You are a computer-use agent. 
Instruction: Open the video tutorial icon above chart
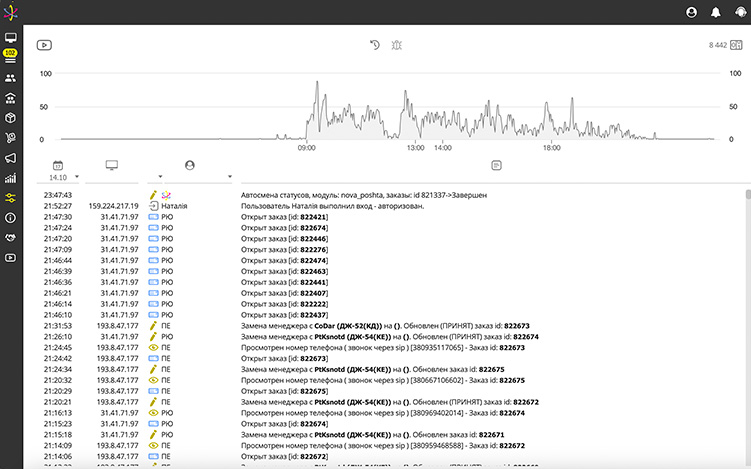[43, 45]
